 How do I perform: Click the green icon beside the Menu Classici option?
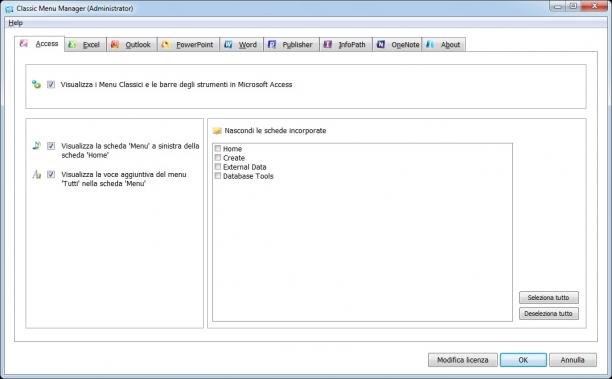[x=36, y=84]
